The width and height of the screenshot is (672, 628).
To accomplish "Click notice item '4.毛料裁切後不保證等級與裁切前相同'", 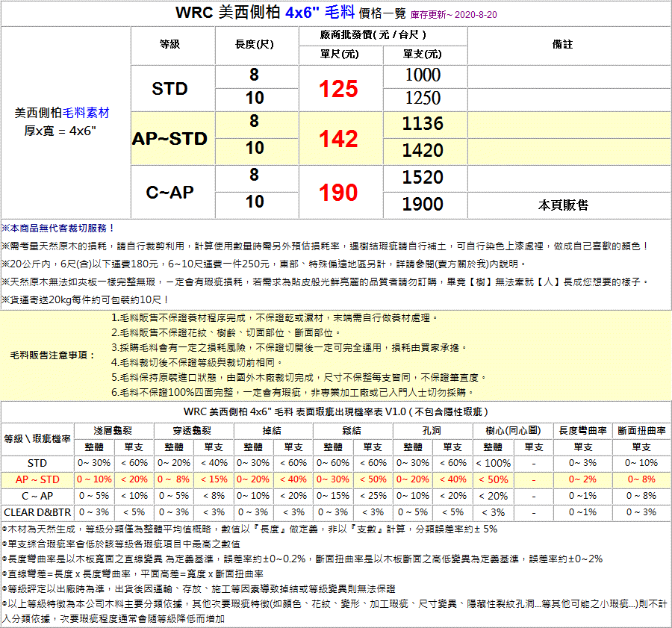I will point(196,363).
